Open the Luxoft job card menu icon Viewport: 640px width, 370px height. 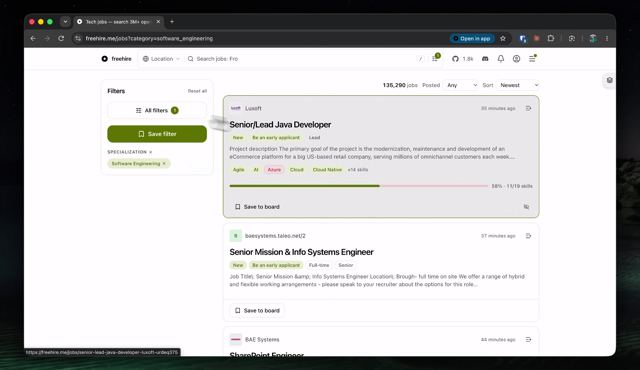pos(529,109)
